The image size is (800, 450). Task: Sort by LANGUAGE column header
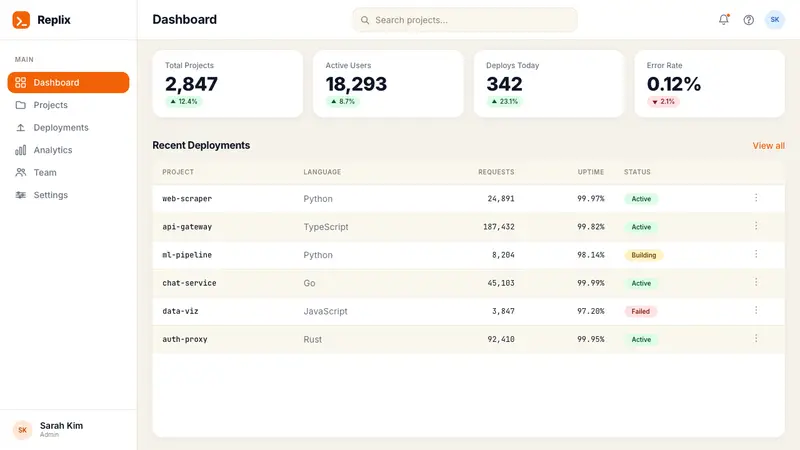(322, 172)
